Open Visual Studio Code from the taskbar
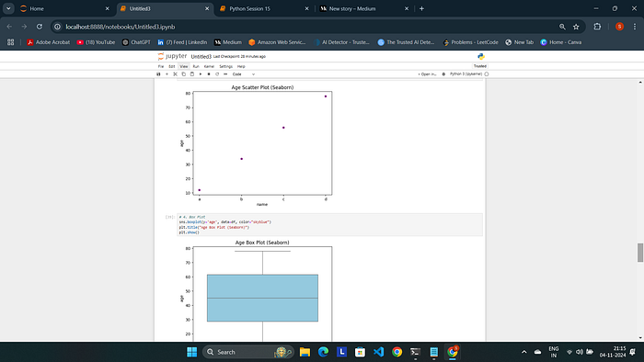644x362 pixels. pyautogui.click(x=379, y=352)
